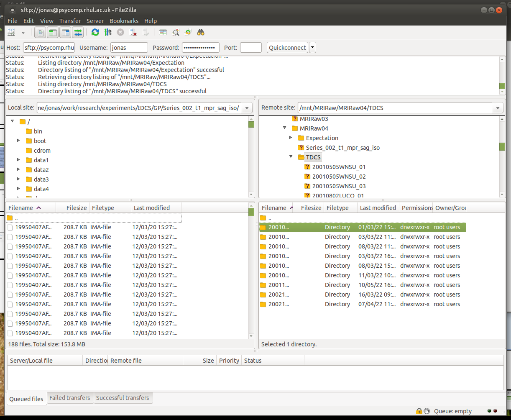Viewport: 511px width, 420px height.
Task: Switch to the Failed transfers tab
Action: coord(70,398)
